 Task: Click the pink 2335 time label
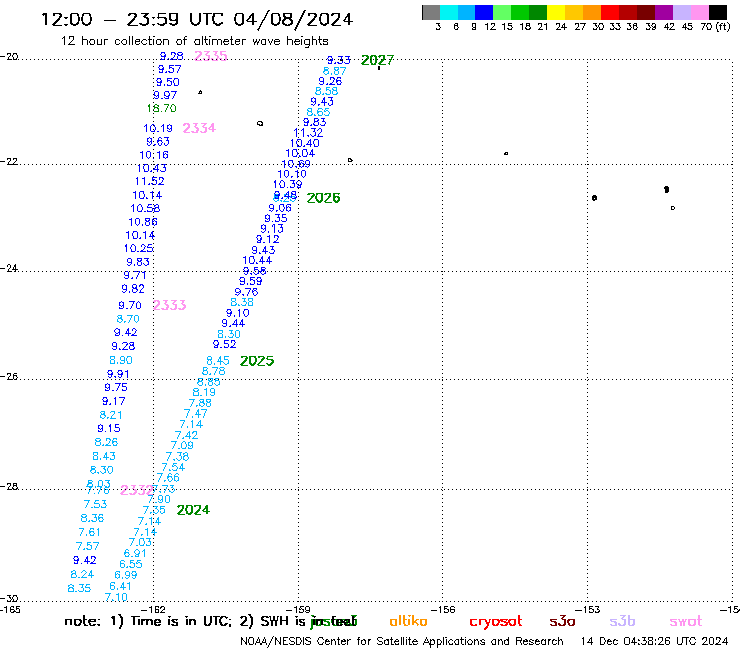tap(211, 56)
